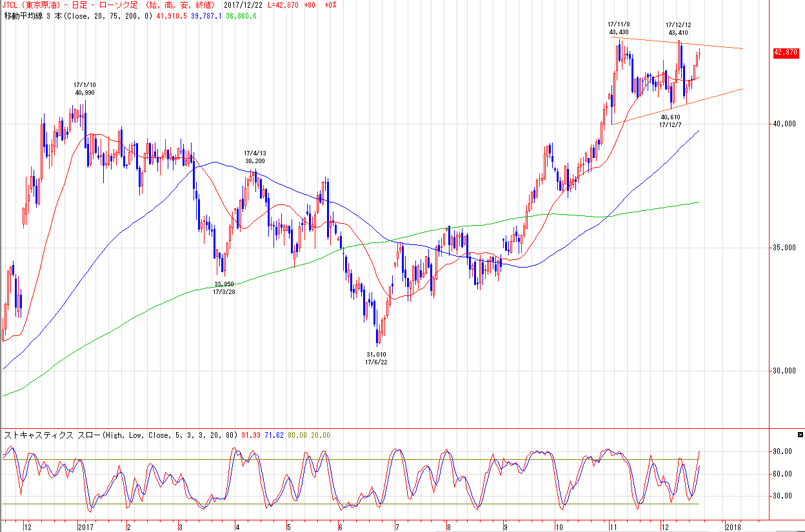Screen dimensions: 805x532
Task: Click the 33,850 17/3/28 low annotation
Action: point(224,288)
